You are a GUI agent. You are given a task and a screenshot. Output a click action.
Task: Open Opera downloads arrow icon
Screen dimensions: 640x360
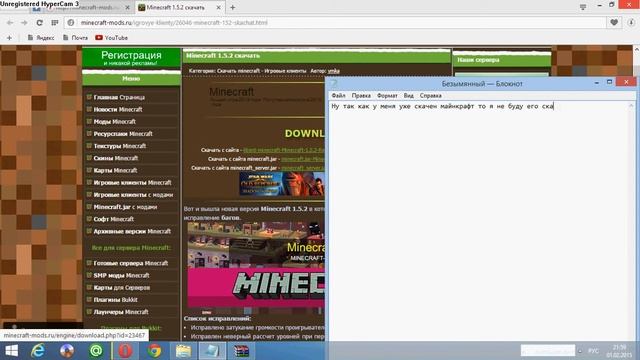(631, 22)
